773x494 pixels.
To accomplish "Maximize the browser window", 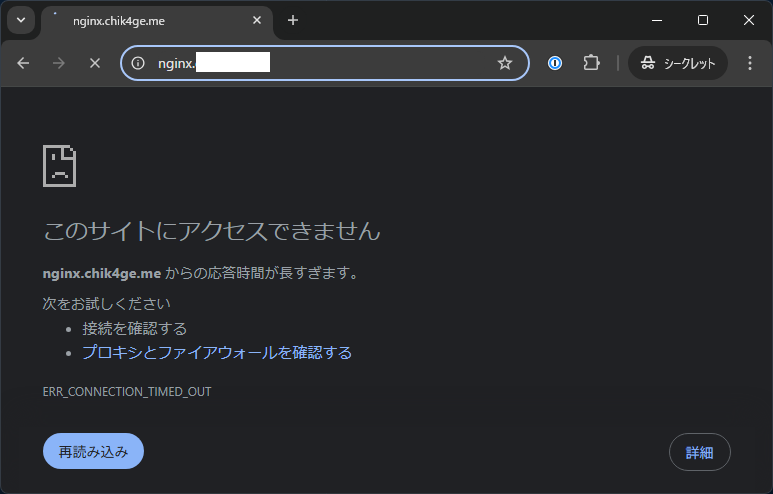I will pos(703,20).
